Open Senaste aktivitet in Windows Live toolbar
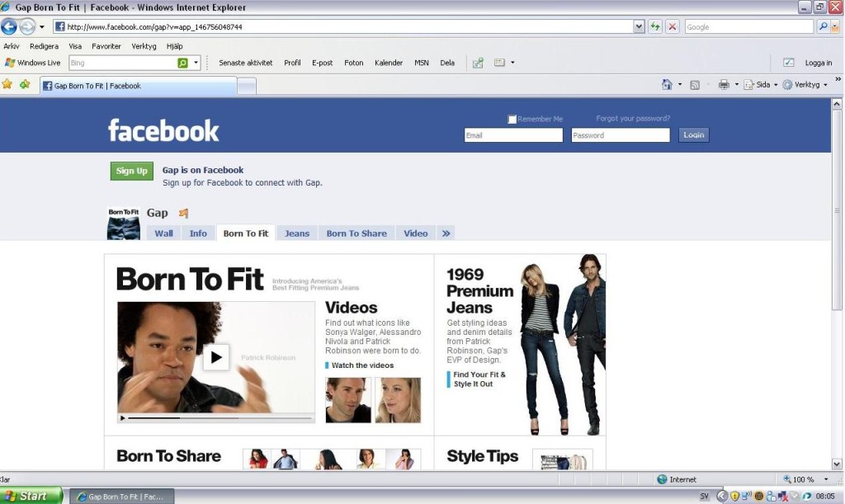Viewport: 845px width, 504px height. click(x=246, y=63)
